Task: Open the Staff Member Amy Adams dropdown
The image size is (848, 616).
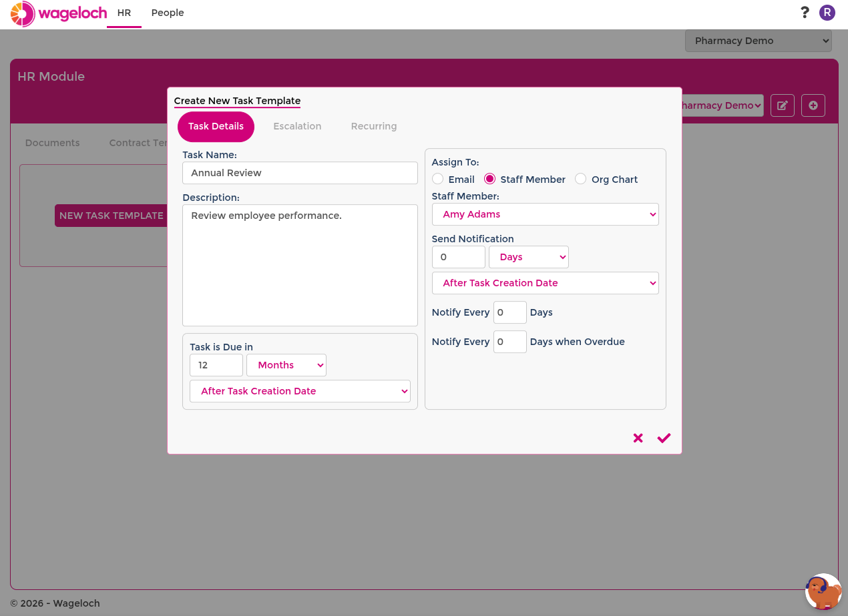Action: (x=546, y=214)
